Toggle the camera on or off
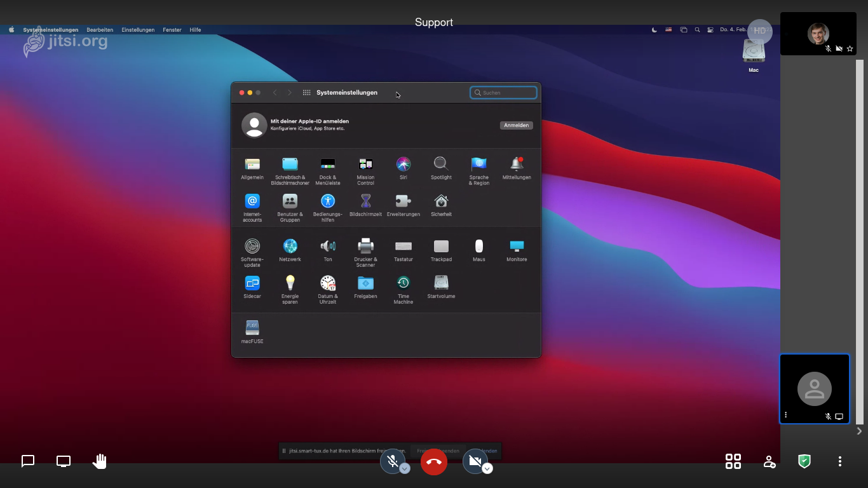 tap(475, 461)
